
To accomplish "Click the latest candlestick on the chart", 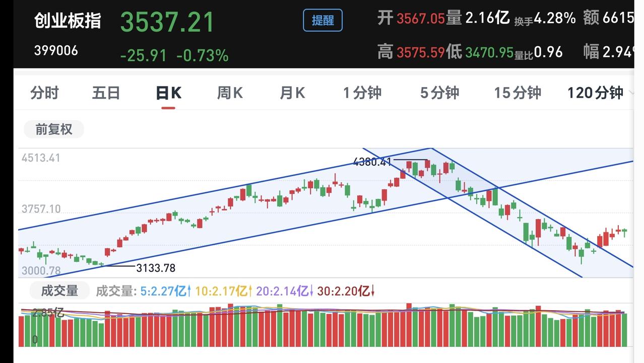I will coord(624,232).
